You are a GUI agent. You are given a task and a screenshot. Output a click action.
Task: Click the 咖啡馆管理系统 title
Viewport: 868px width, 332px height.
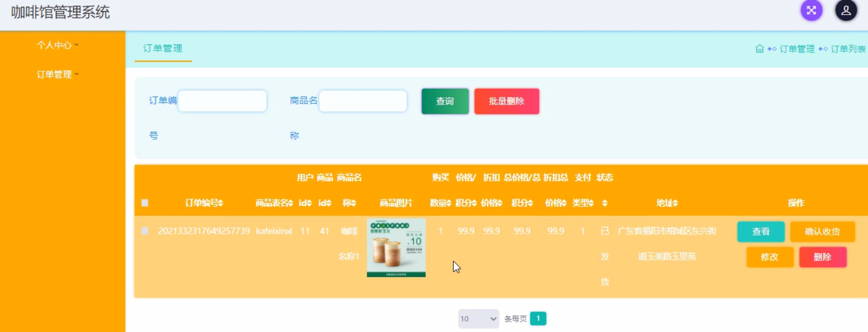[x=60, y=12]
